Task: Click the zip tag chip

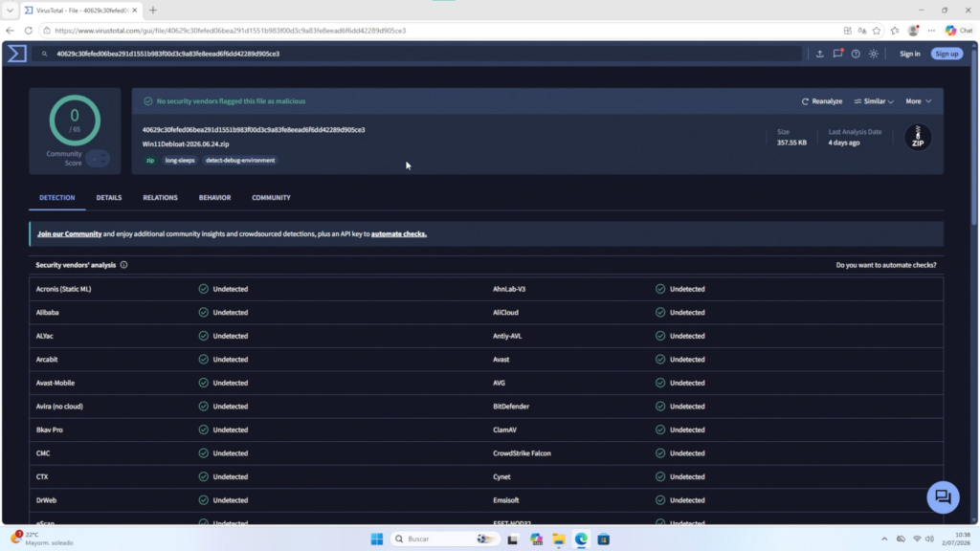Action: click(x=150, y=161)
